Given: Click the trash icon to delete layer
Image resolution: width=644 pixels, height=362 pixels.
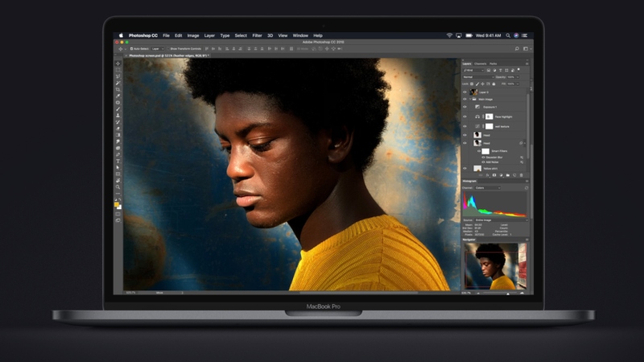Looking at the screenshot, I should pos(521,175).
